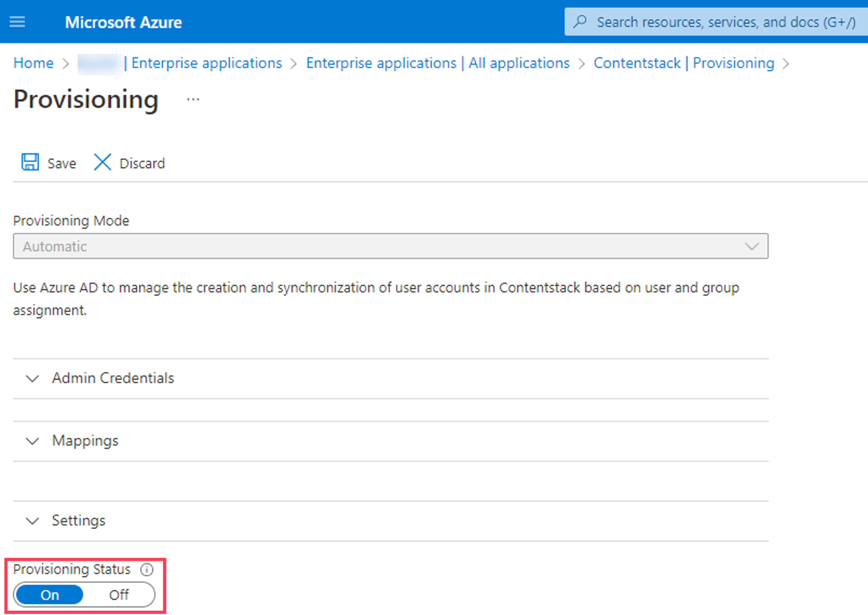Click the Microsoft Azure logo text
The width and height of the screenshot is (868, 615).
pos(123,22)
